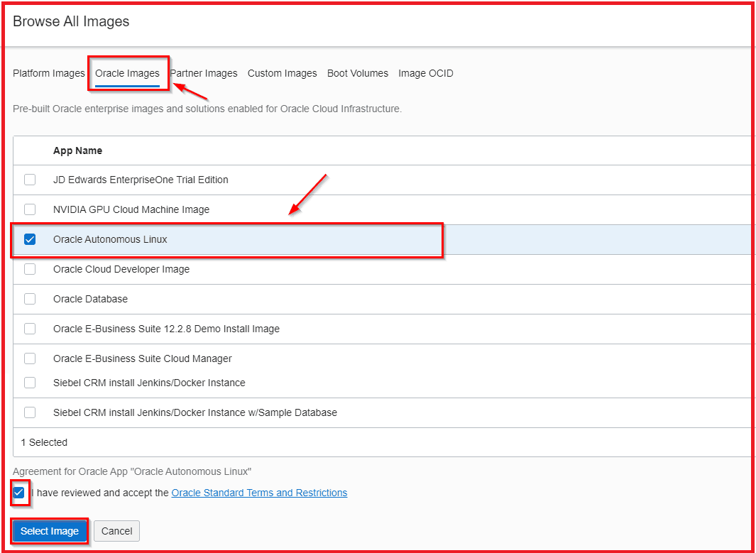Screen dimensions: 756x553
Task: Click Siebel CRM install Jenkins/Docker Instance text
Action: pyautogui.click(x=150, y=383)
